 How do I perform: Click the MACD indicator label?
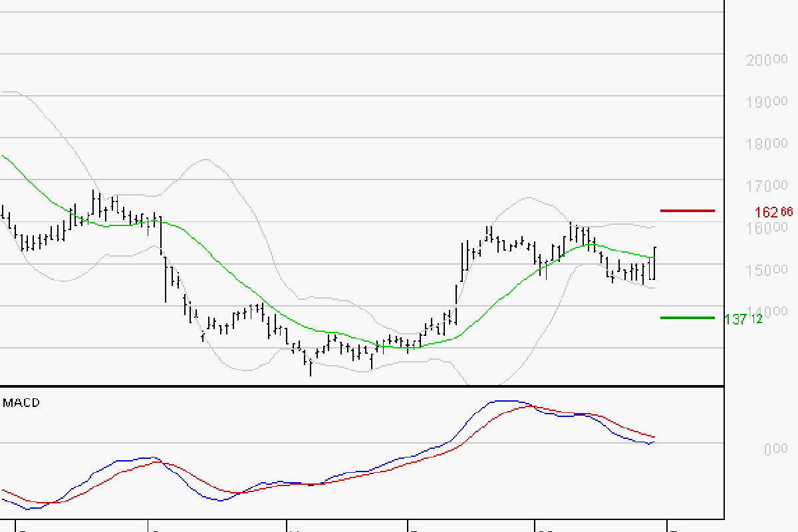(x=21, y=403)
